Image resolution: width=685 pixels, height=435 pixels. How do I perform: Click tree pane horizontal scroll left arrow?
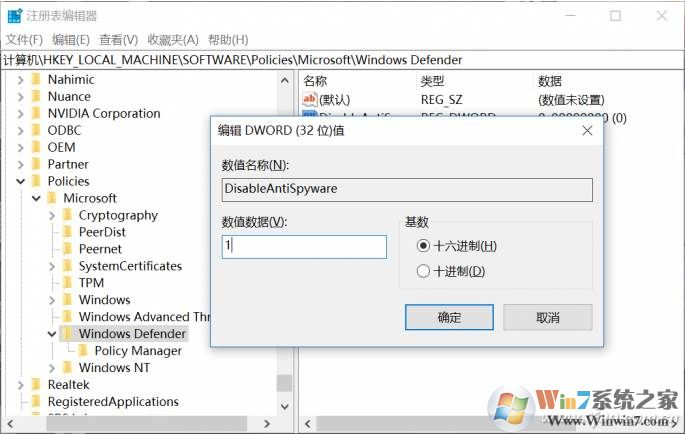tap(10, 424)
